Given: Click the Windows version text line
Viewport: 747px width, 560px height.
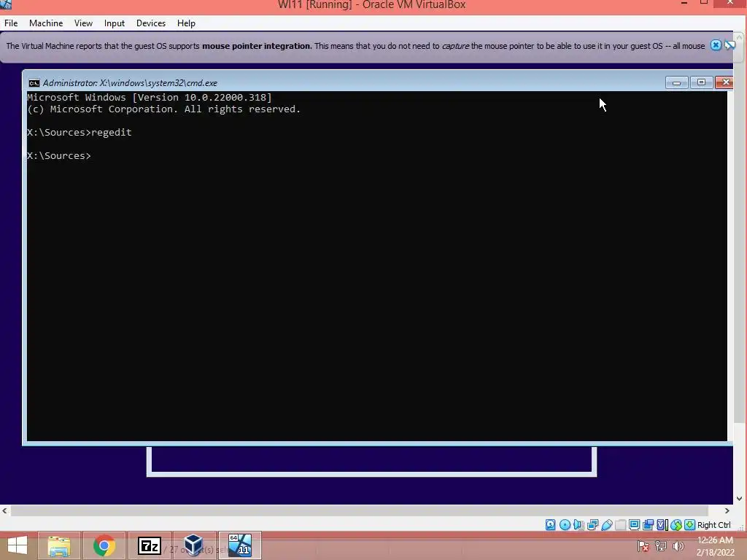Looking at the screenshot, I should tap(150, 97).
